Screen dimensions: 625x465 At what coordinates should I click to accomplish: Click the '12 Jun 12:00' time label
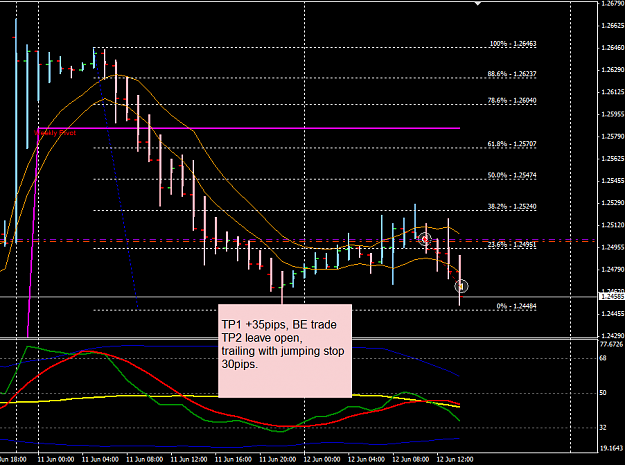tap(455, 459)
